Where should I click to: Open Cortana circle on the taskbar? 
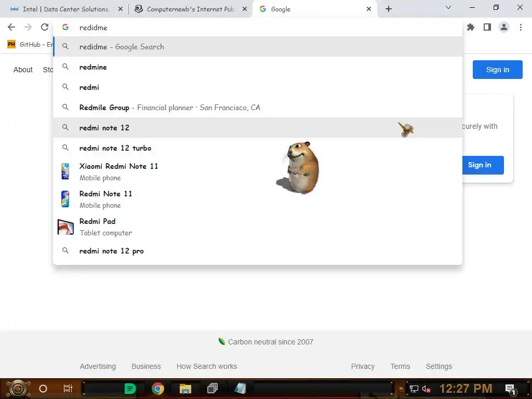(x=43, y=389)
